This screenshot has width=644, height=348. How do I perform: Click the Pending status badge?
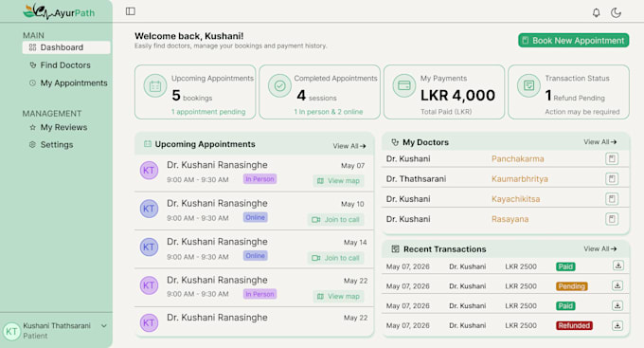tap(572, 286)
